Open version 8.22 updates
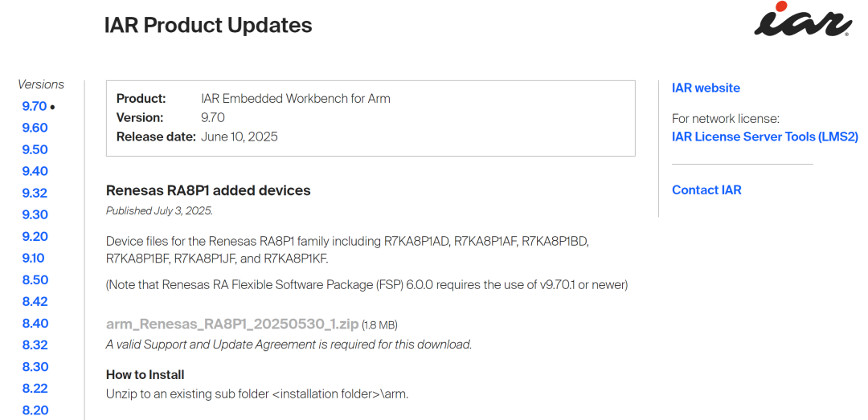Screen dimensions: 868x420 (x=35, y=389)
